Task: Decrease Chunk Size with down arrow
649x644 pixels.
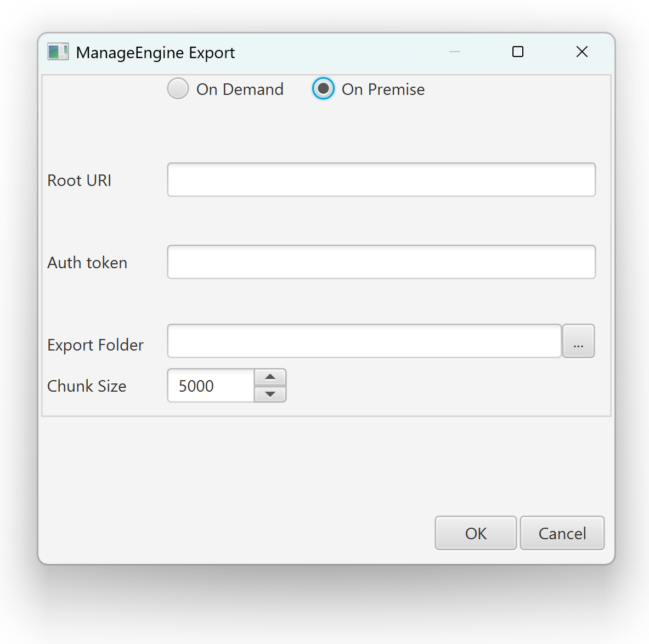Action: coord(270,394)
